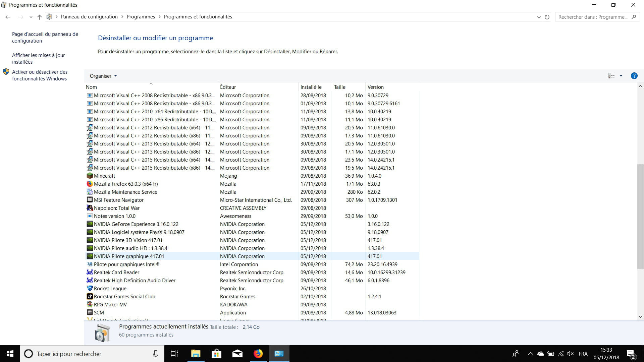Sort list by Taille column
Screen dimensions: 644x362
click(339, 87)
